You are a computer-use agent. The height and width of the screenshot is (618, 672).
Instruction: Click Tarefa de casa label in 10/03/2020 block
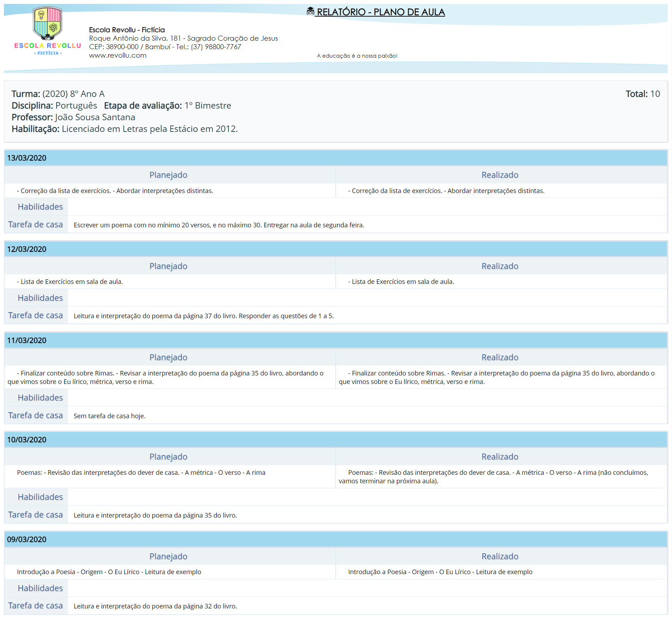point(35,515)
